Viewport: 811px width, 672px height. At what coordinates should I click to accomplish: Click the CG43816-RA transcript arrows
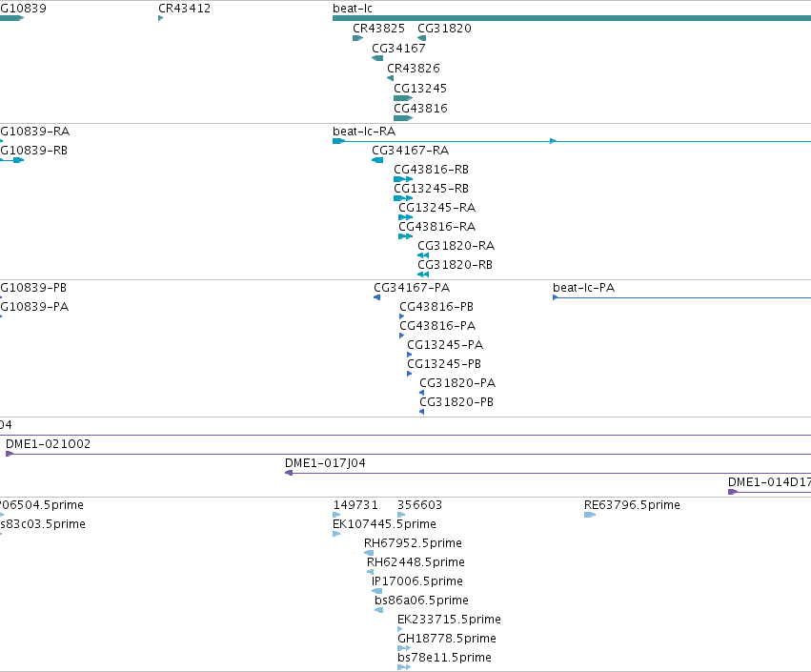coord(406,236)
